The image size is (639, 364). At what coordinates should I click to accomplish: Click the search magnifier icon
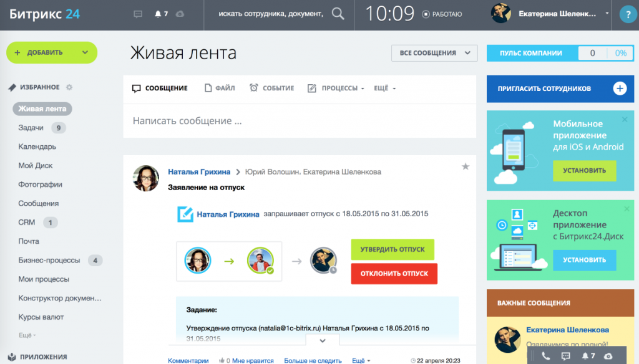pos(338,14)
